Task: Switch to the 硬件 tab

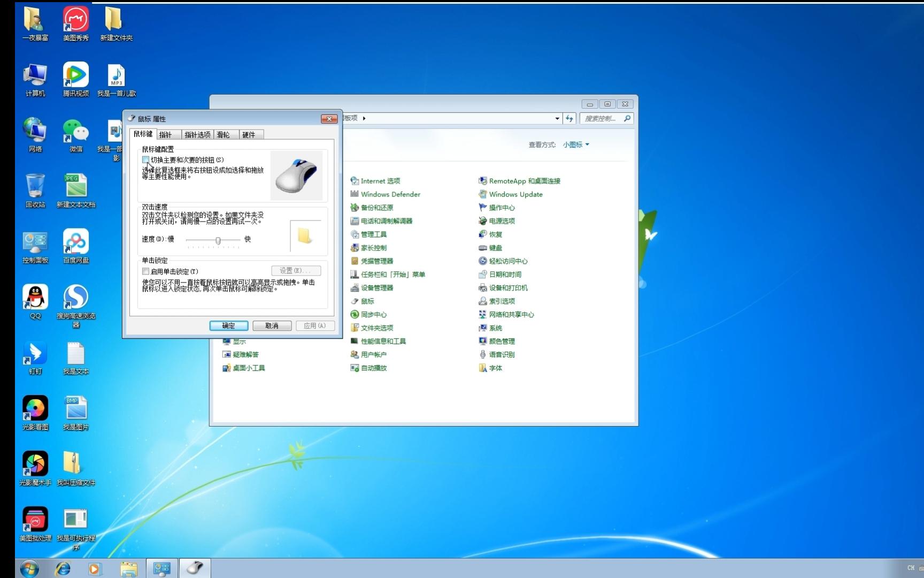Action: 250,134
